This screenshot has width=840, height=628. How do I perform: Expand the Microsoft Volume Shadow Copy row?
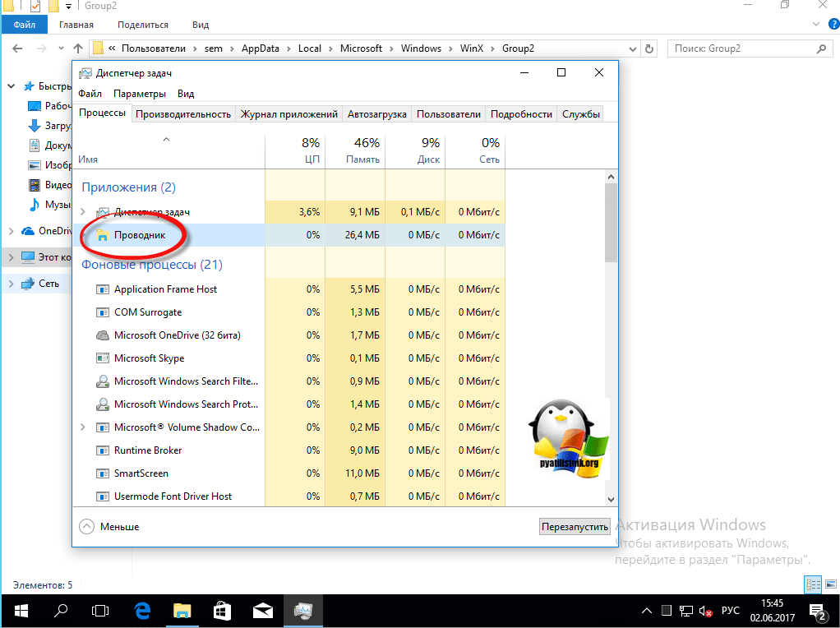83,427
